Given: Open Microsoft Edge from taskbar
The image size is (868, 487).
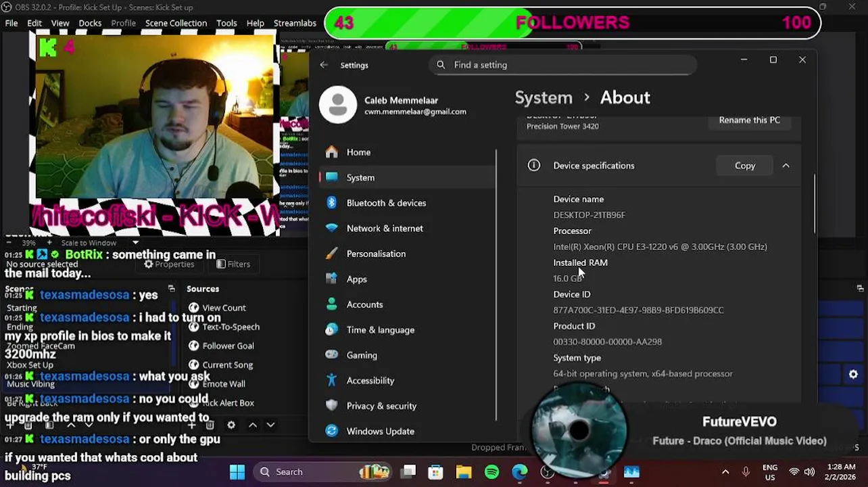Looking at the screenshot, I should tap(519, 472).
